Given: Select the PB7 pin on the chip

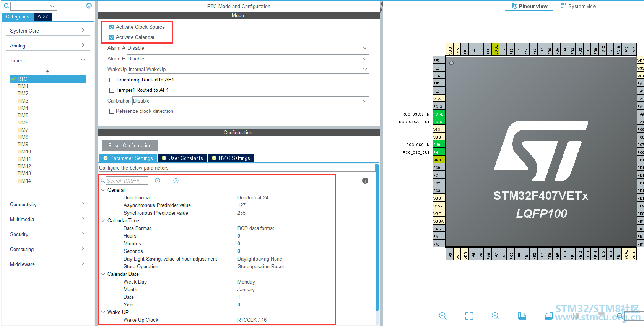Looking at the screenshot, I should (503, 49).
